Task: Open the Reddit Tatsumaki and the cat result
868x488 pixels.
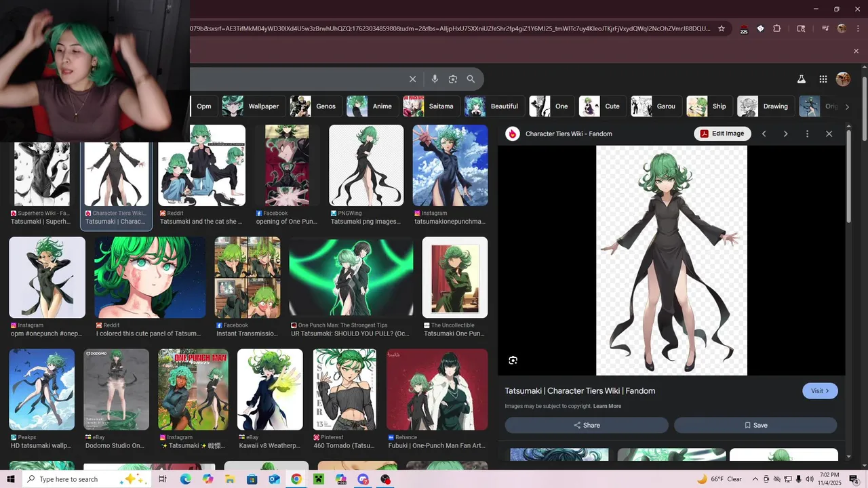Action: [x=201, y=176]
